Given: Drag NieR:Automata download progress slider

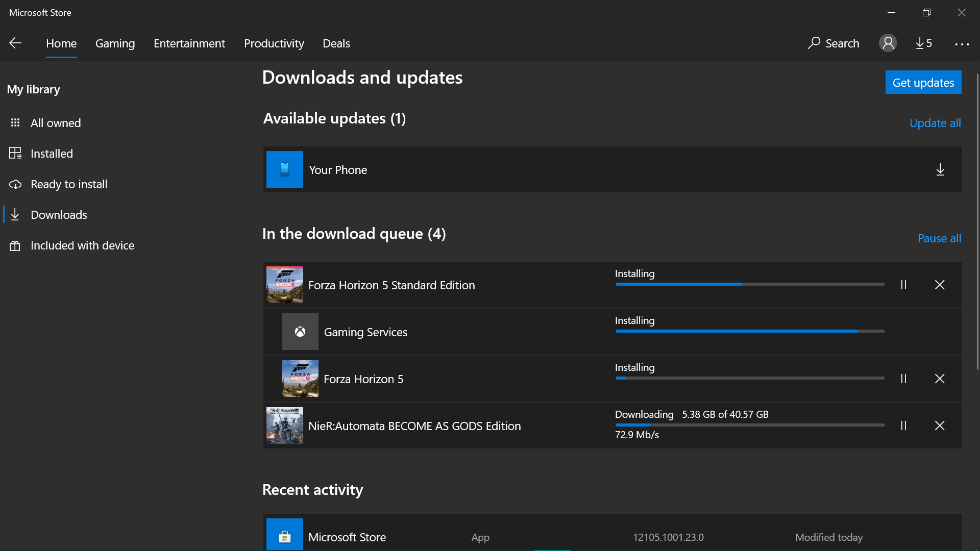Looking at the screenshot, I should pyautogui.click(x=650, y=424).
